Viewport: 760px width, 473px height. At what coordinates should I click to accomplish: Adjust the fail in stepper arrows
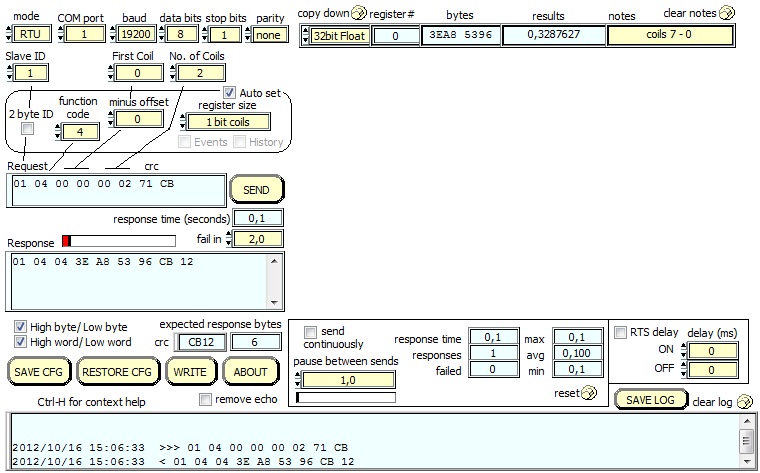coord(229,238)
